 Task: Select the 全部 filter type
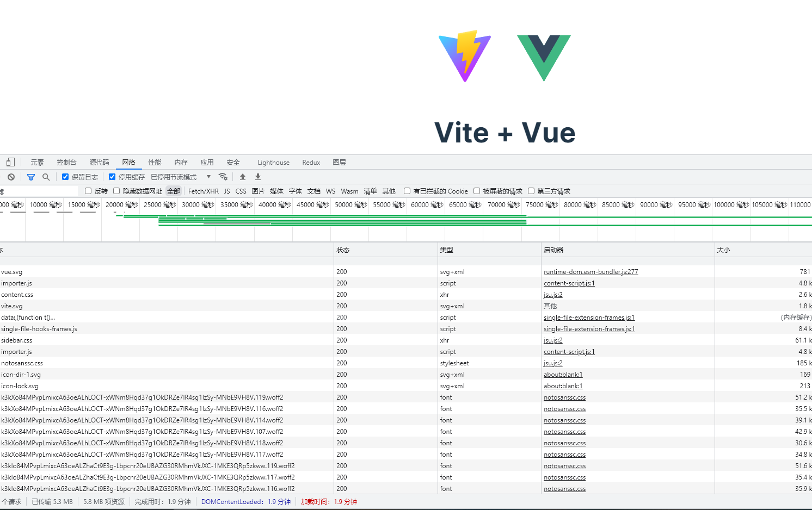pos(174,191)
